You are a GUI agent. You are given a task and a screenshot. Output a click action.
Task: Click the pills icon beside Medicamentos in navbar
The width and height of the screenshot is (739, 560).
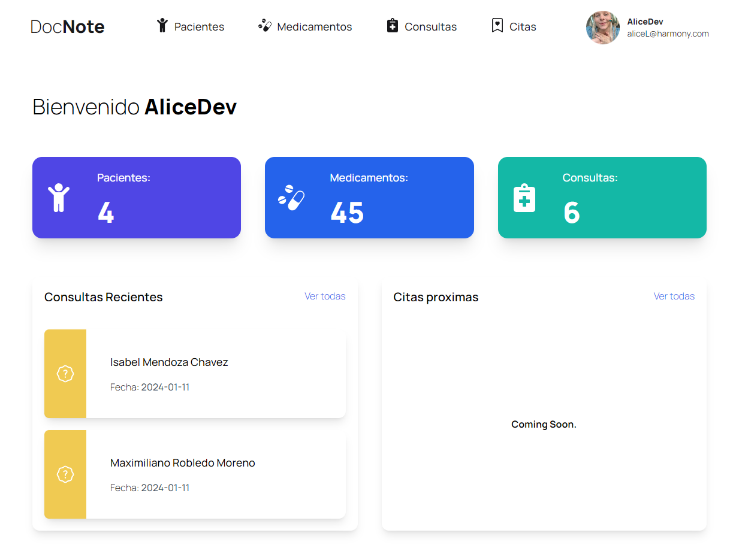(264, 25)
